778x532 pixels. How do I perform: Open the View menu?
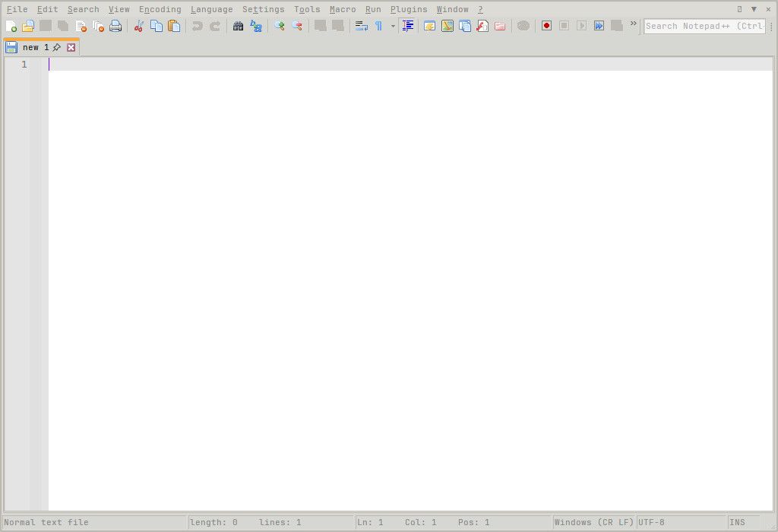[x=119, y=9]
